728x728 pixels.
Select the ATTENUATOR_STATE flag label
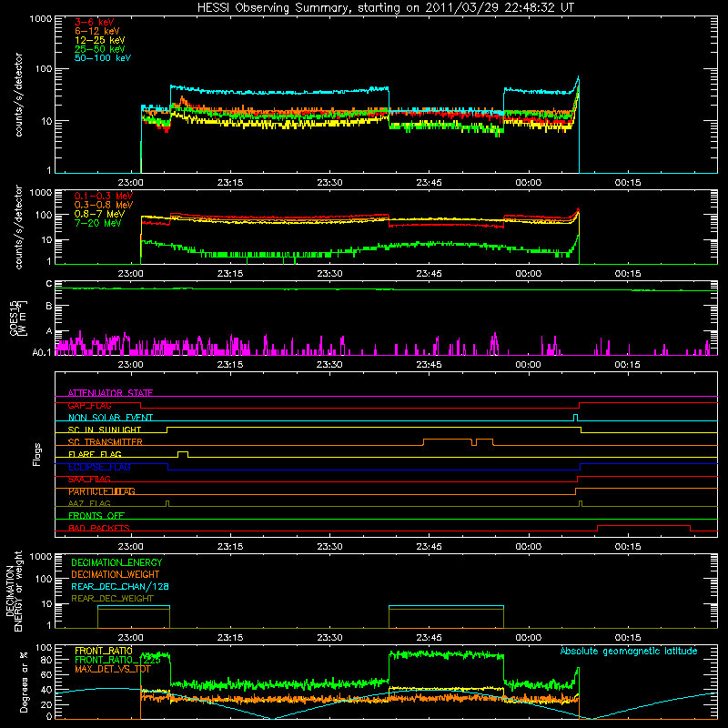110,393
